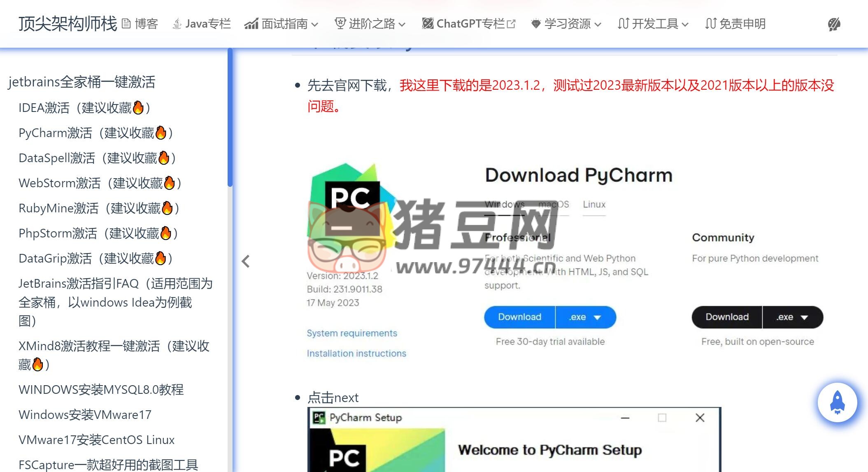
Task: Click the 免责申明 icon
Action: tap(711, 24)
